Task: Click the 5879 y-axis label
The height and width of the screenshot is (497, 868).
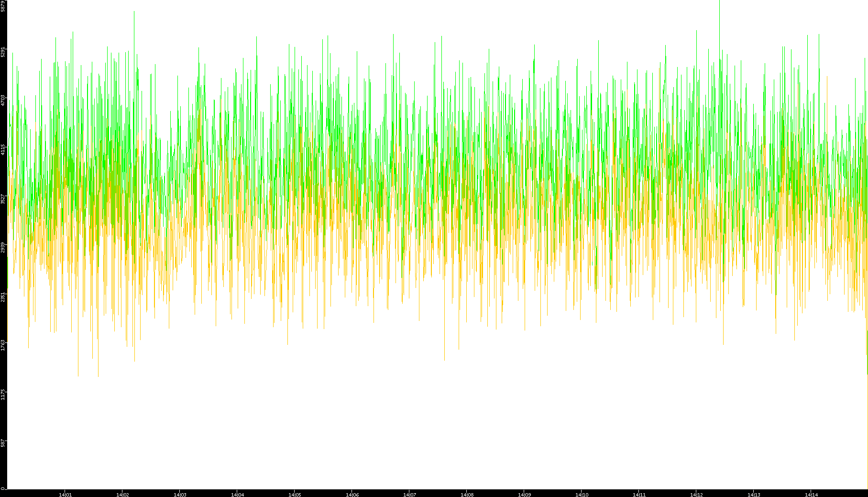Action: pos(3,6)
